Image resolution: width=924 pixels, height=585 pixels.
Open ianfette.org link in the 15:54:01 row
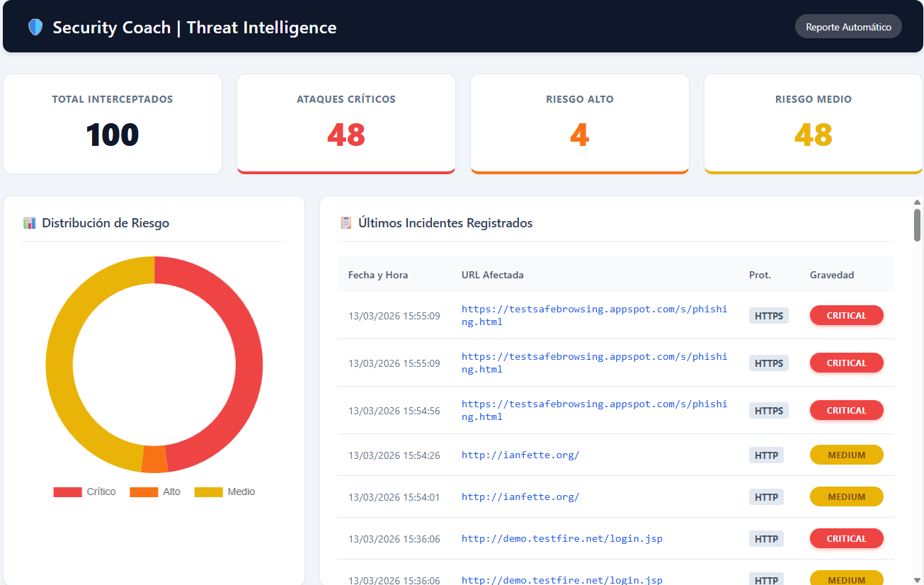tap(520, 496)
